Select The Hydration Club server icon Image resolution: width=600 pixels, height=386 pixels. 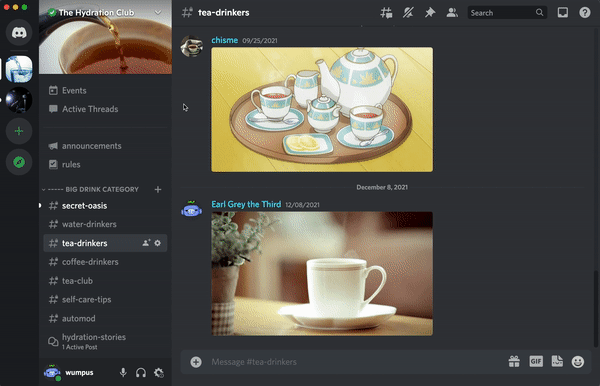click(x=19, y=69)
